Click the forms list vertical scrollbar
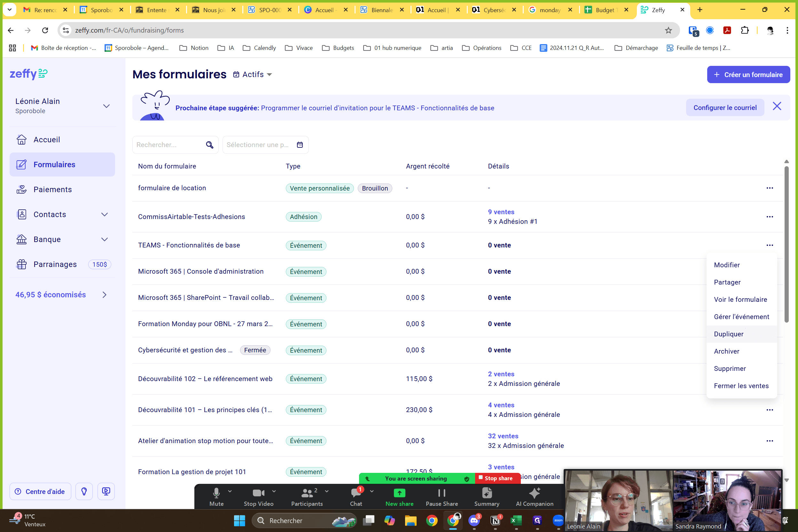Screen dimensions: 798x532 click(x=786, y=244)
